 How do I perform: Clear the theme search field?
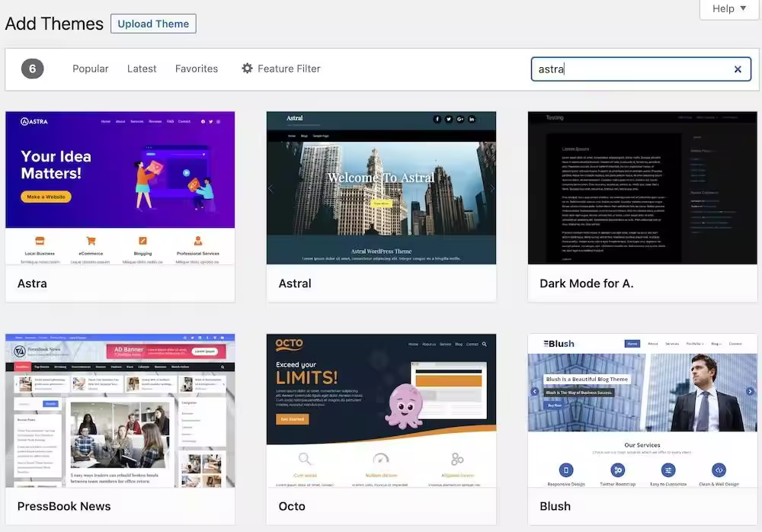[737, 69]
